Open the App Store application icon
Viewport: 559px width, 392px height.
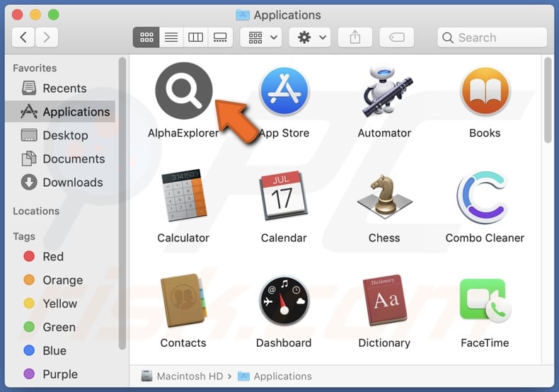[284, 91]
